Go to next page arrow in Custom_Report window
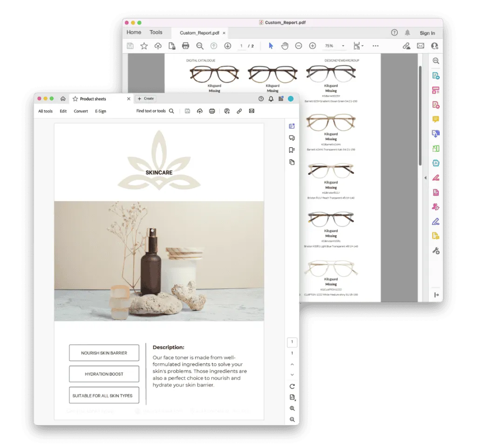477x448 pixels. pos(227,46)
